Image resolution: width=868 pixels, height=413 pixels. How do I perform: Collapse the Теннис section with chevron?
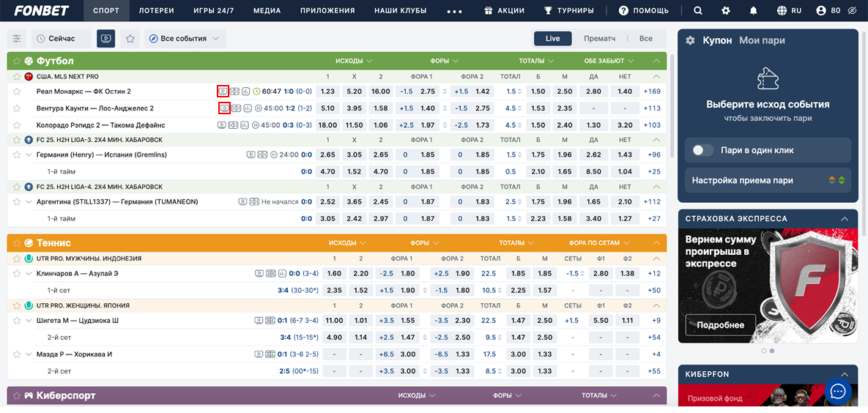coord(656,242)
